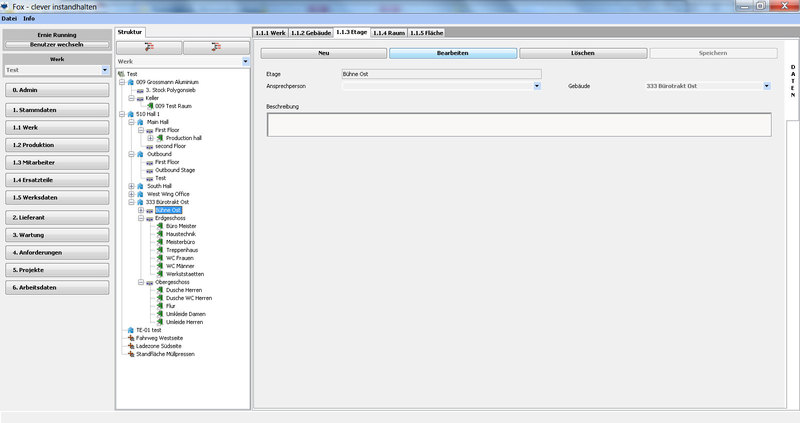Click the left tree-expand icon button under Struktur
Viewport: 800px width, 423px height.
[149, 47]
